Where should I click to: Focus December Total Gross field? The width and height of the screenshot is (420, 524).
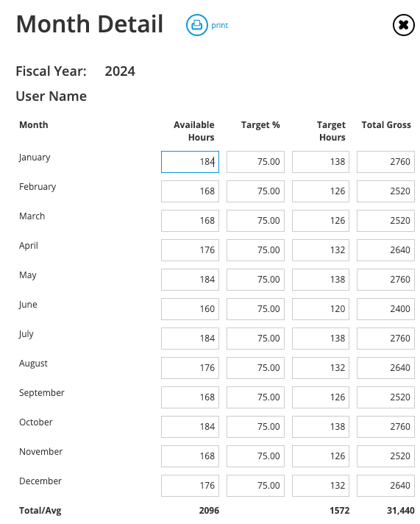point(385,485)
